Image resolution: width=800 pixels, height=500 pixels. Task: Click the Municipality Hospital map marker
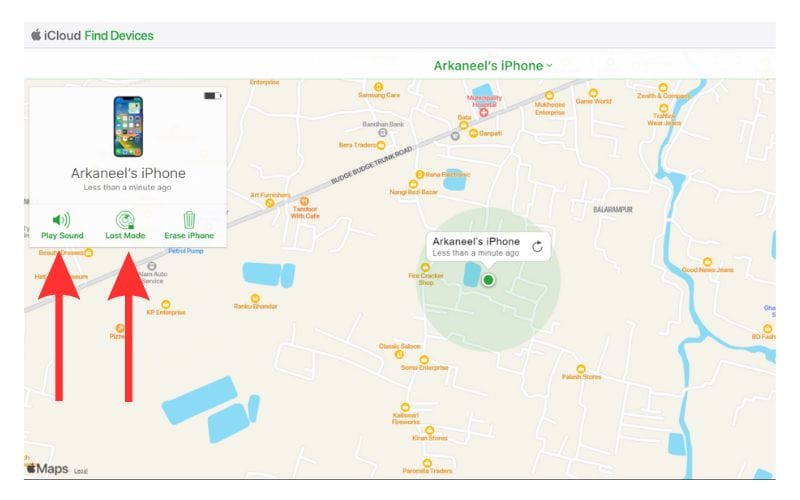pos(484,113)
